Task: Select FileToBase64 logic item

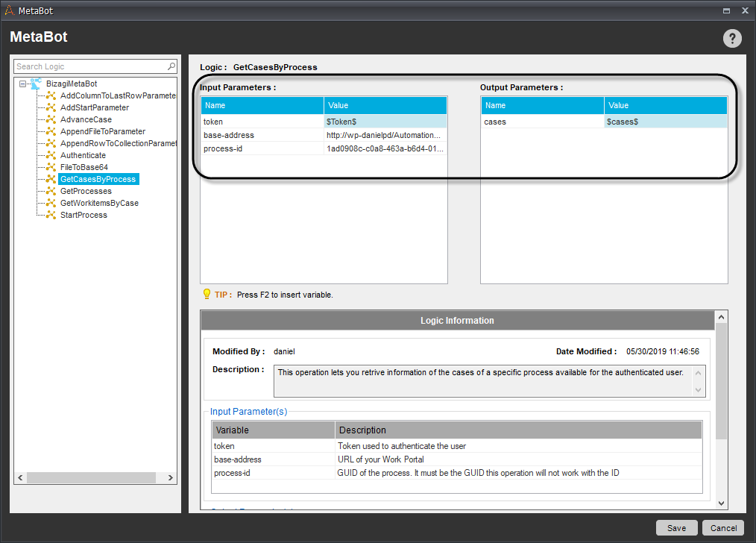Action: pyautogui.click(x=84, y=167)
